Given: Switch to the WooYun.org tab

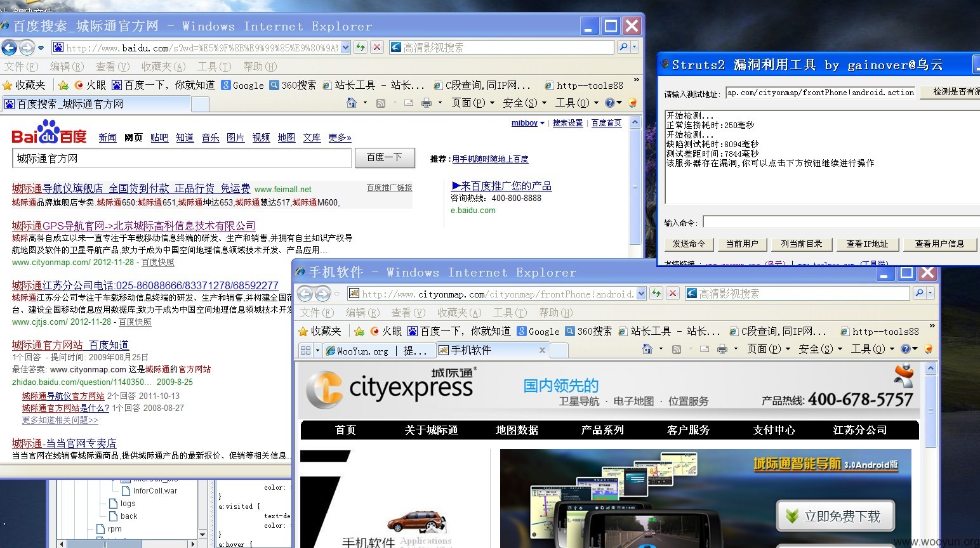Looking at the screenshot, I should click(x=378, y=350).
